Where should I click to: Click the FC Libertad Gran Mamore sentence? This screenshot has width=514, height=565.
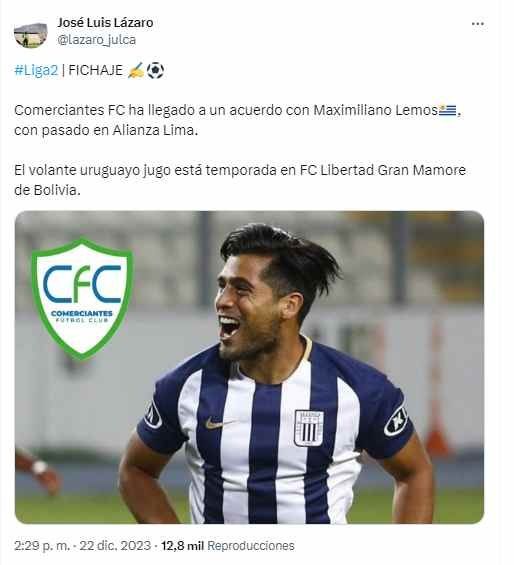tap(240, 180)
